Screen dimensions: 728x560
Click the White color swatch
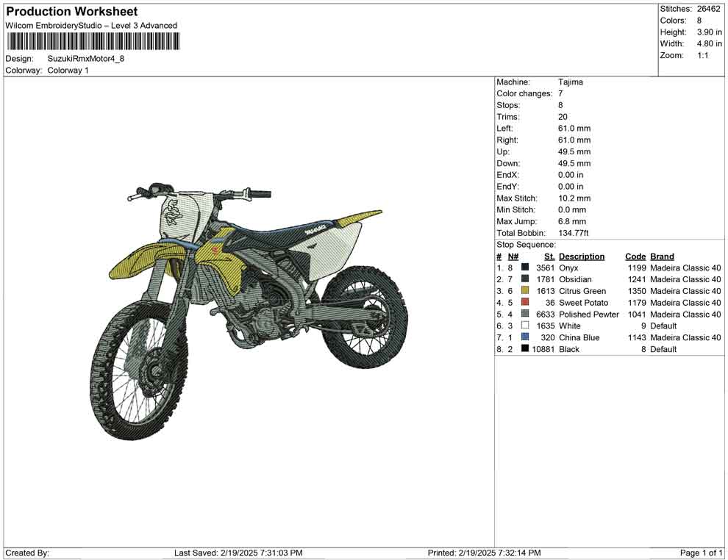(x=524, y=326)
